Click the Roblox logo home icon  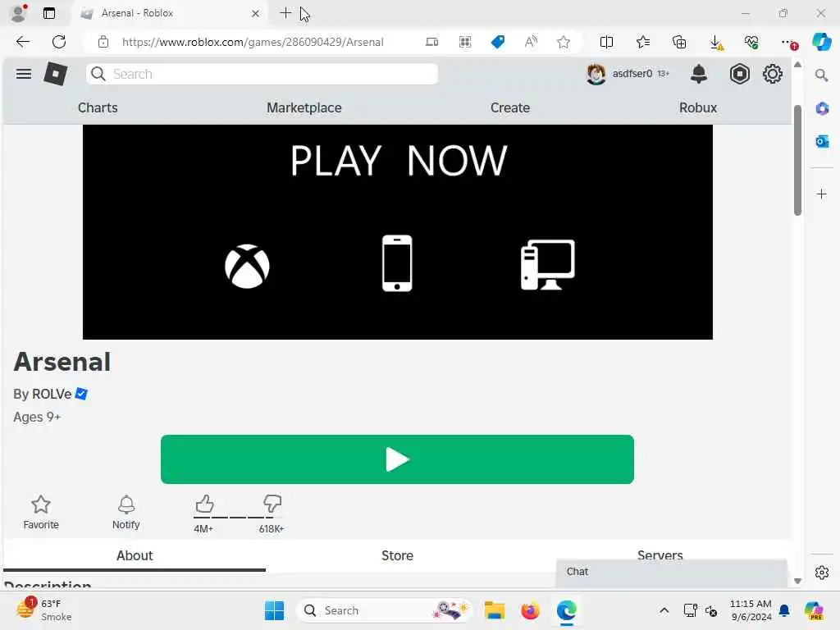pyautogui.click(x=56, y=74)
